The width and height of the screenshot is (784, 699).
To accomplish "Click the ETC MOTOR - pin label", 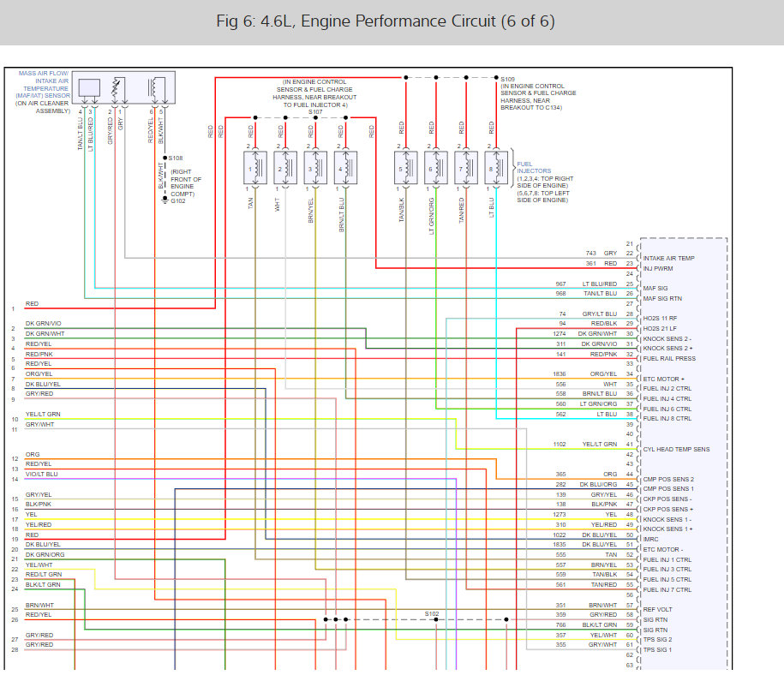I will pos(662,549).
